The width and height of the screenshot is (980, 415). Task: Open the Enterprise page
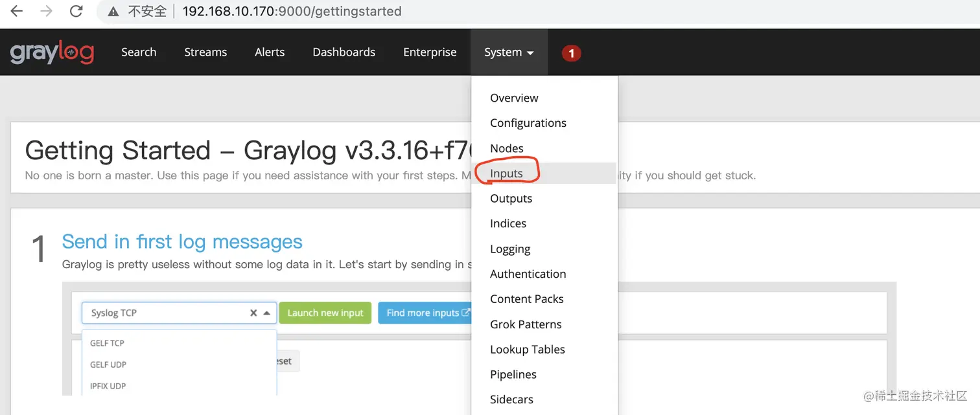430,52
